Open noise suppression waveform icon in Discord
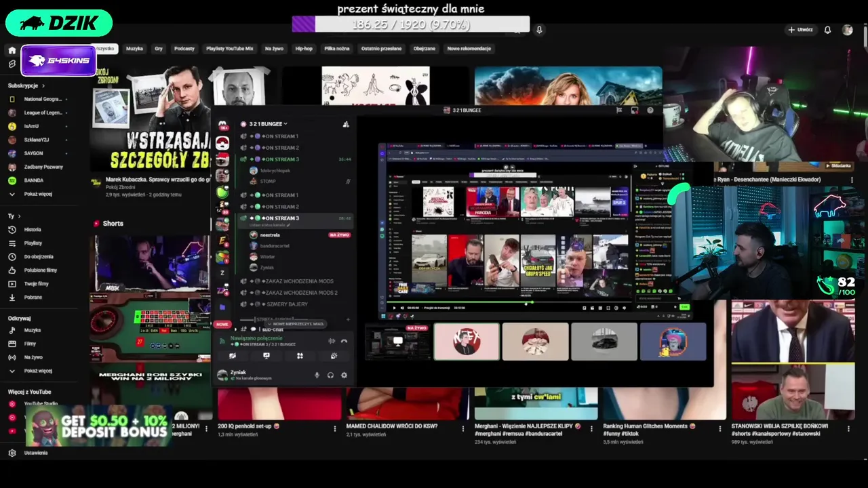868x488 pixels. tap(332, 341)
